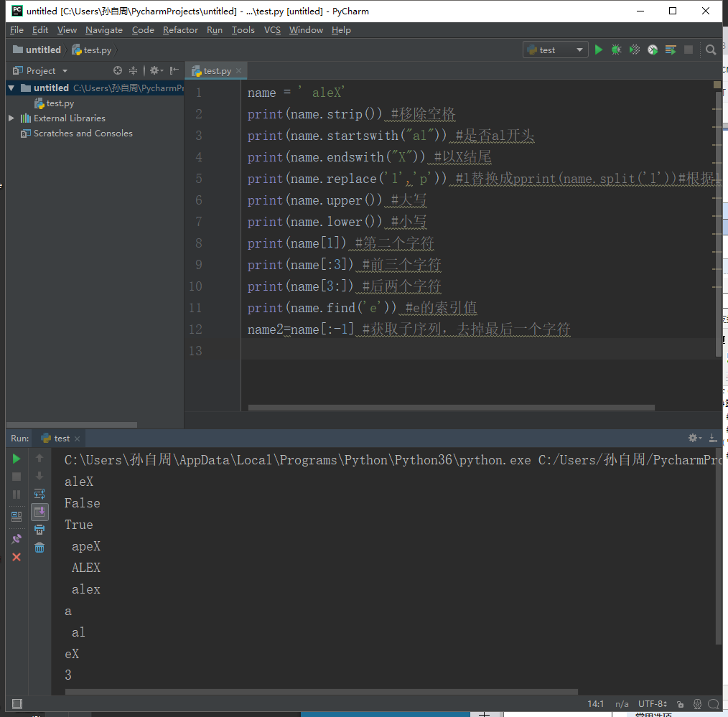
Task: Open the VCS menu
Action: (272, 29)
